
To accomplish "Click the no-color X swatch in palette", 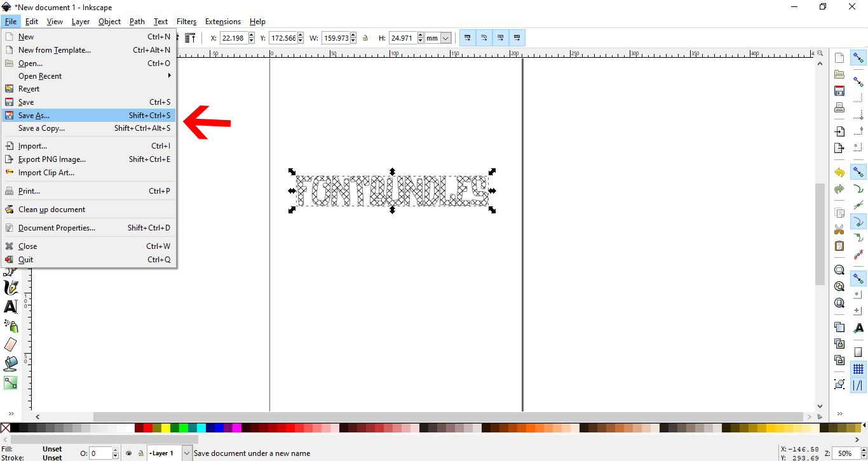I will (5, 428).
